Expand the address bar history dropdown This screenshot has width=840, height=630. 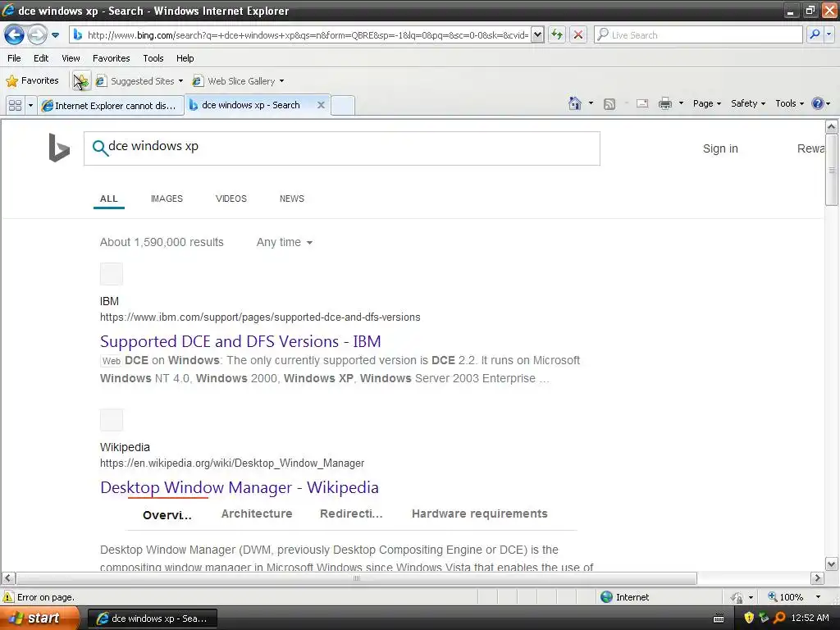coord(537,35)
